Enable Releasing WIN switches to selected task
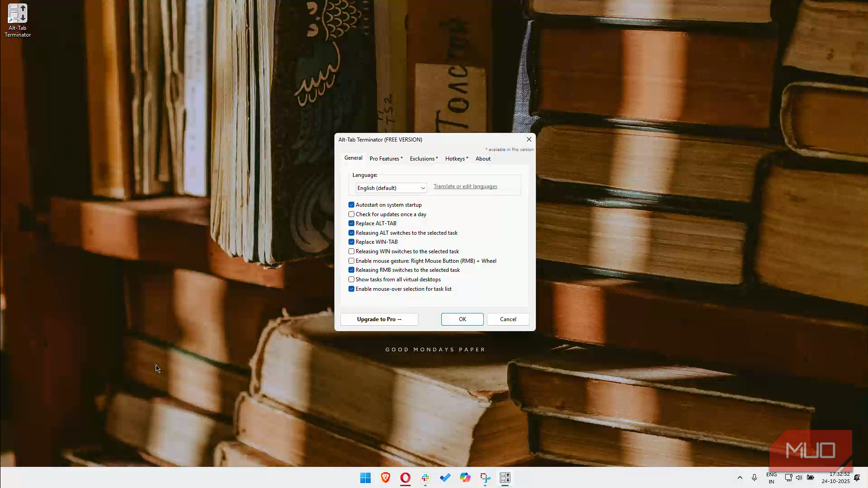The height and width of the screenshot is (488, 868). point(352,251)
